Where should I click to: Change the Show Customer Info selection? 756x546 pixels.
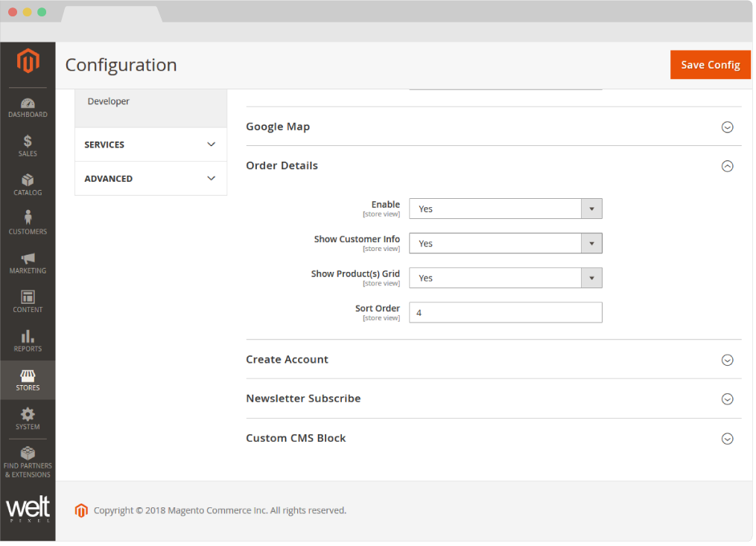coord(505,243)
